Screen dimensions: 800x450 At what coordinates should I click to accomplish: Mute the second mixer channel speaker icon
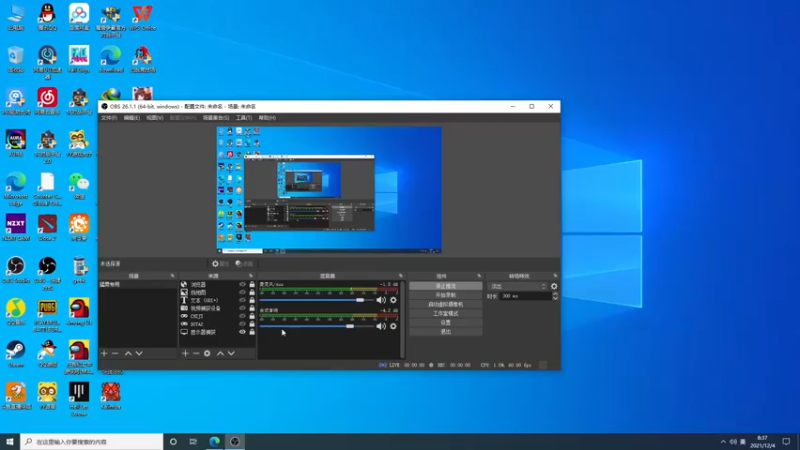pyautogui.click(x=381, y=326)
